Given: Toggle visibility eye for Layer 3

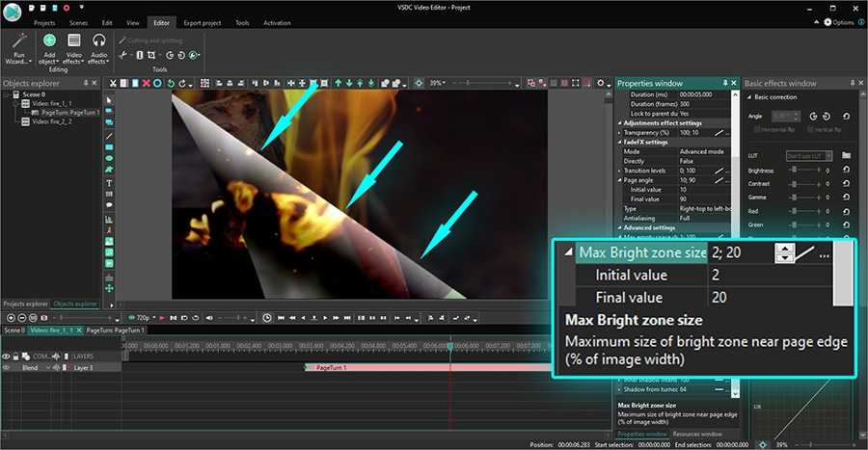Looking at the screenshot, I should point(6,367).
